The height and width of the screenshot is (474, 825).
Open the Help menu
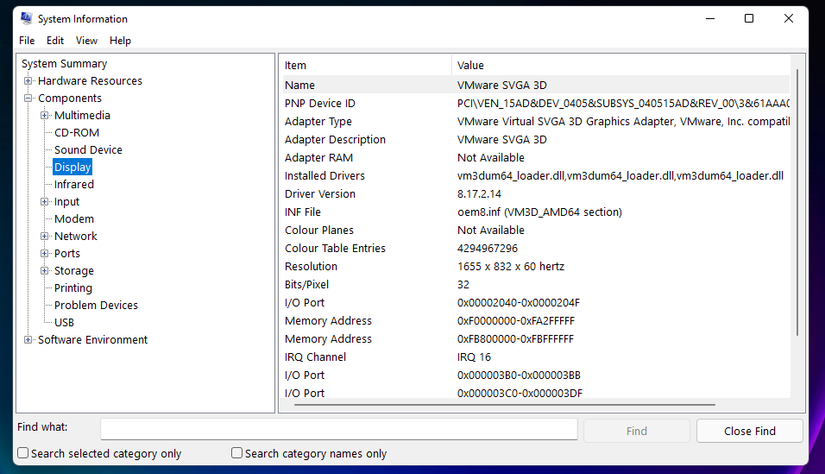click(120, 41)
